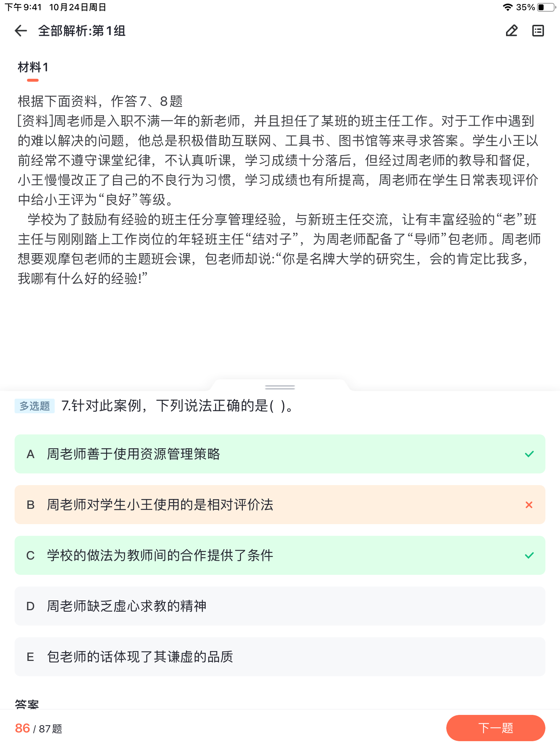Tap the green checkmark on option C
The width and height of the screenshot is (560, 747).
(x=529, y=556)
